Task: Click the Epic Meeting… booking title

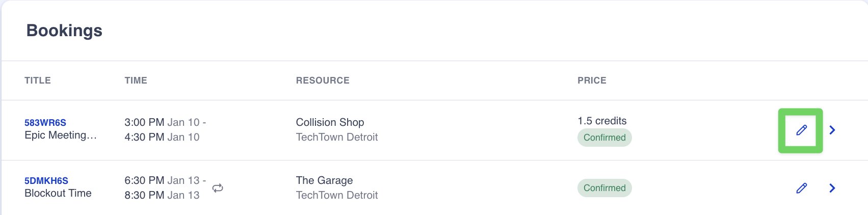Action: tap(61, 136)
